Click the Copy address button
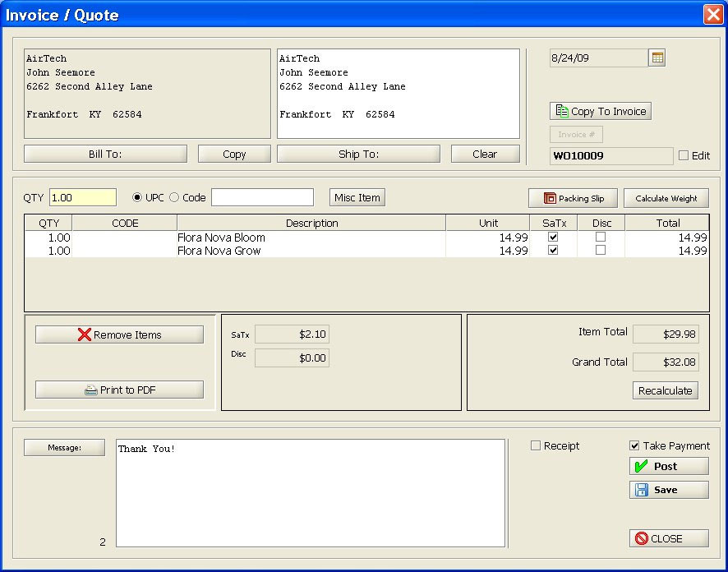 point(234,155)
